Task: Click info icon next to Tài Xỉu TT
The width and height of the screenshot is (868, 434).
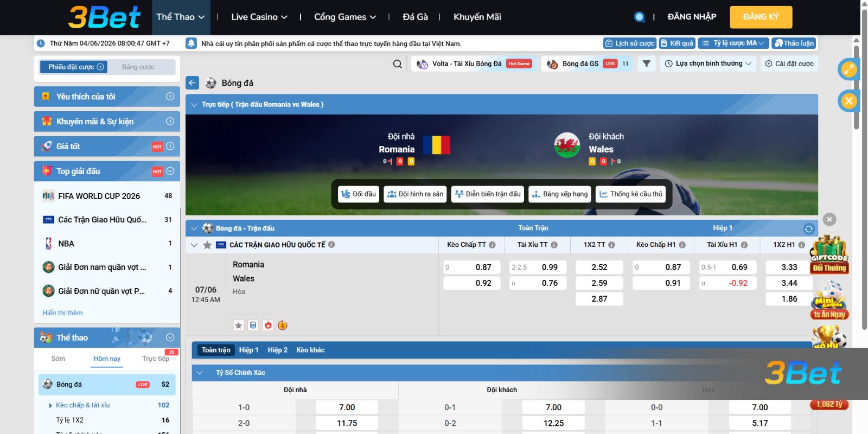Action: 554,245
